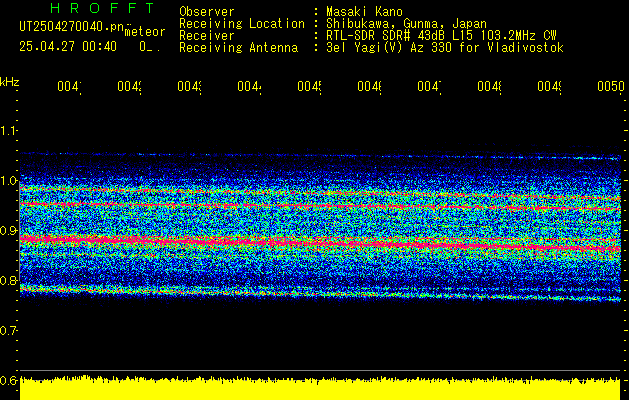Image resolution: width=629 pixels, height=400 pixels.
Task: Click the date stamp 25.04.27 00:40
Action: 68,47
